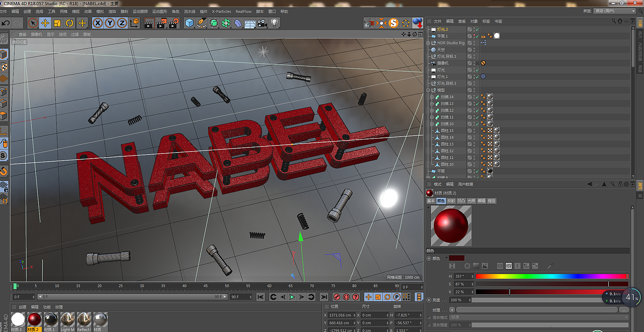Screen dimensions: 644x332
Task: Open the 界面 layout dropdown
Action: 615,11
